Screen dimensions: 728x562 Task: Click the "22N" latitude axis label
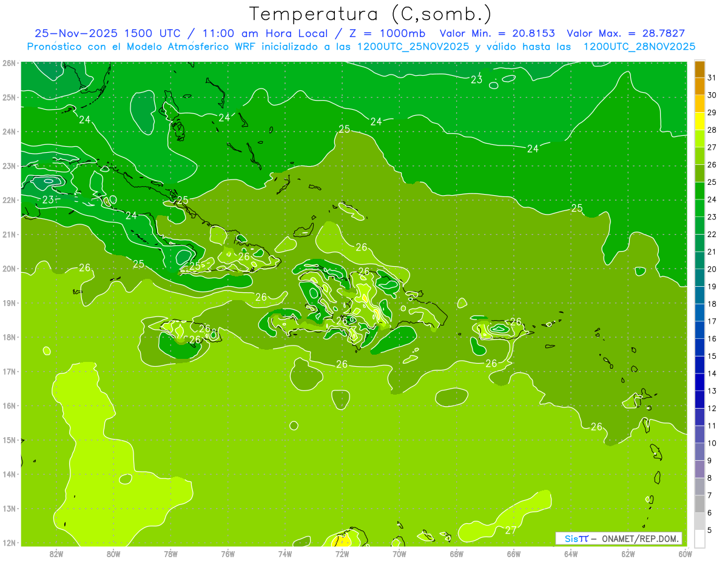point(8,200)
